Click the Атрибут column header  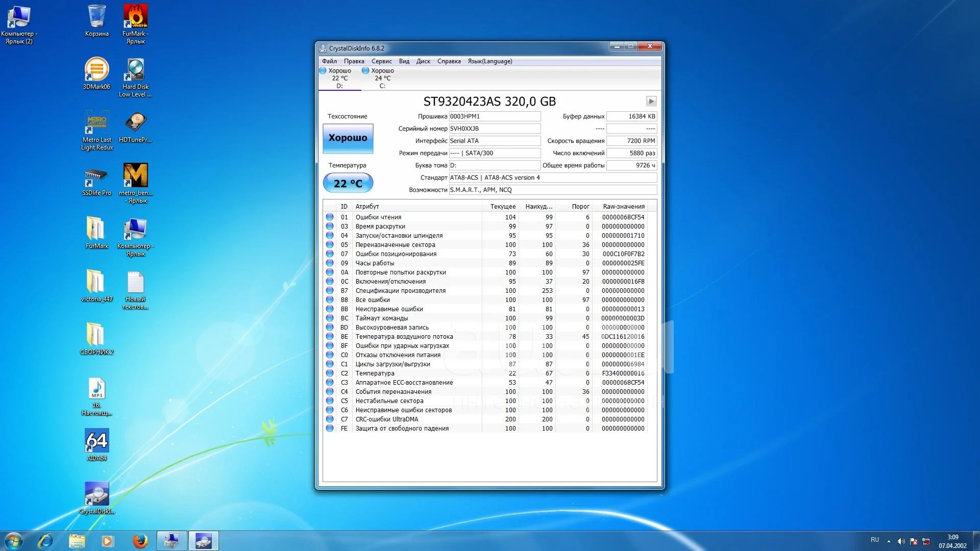pos(417,207)
